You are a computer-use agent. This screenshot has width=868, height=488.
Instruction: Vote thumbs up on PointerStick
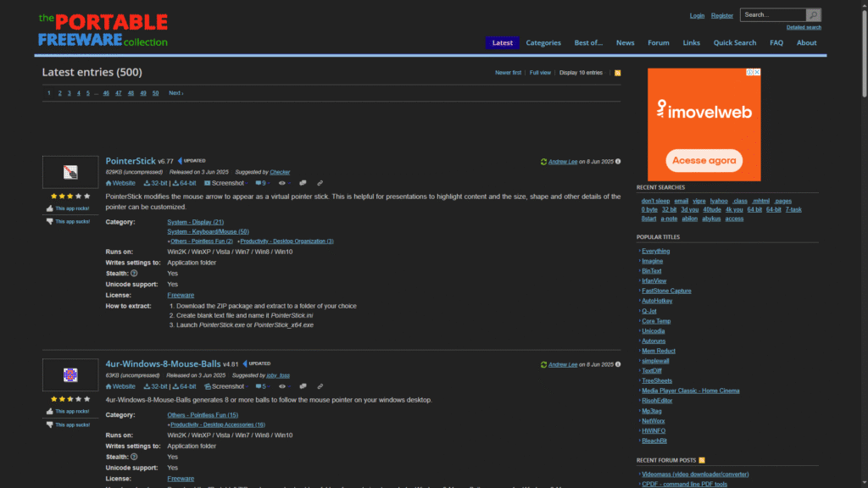(x=68, y=208)
